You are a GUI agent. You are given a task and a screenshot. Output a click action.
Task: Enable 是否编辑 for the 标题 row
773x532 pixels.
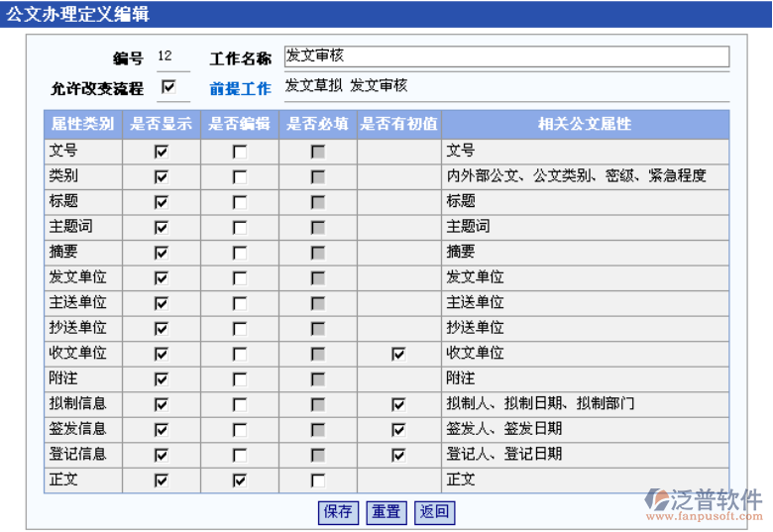(x=240, y=202)
